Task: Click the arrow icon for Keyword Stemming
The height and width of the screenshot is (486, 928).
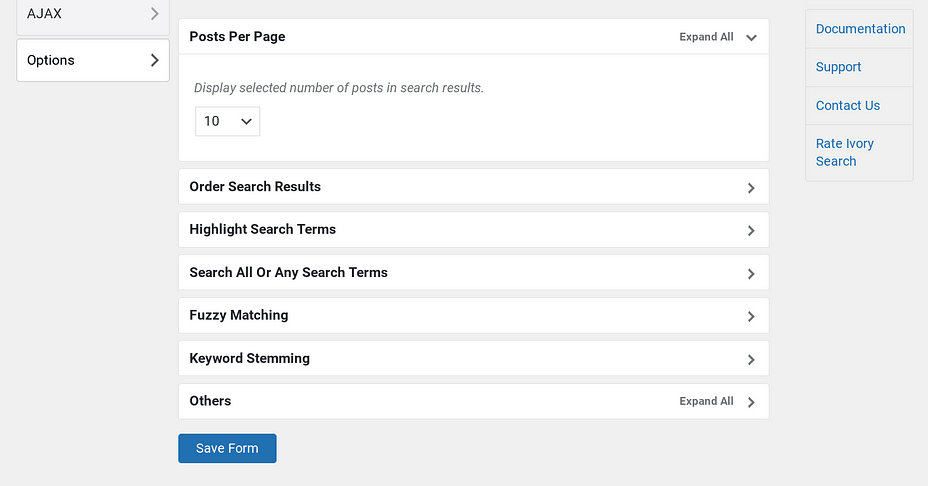Action: click(751, 359)
